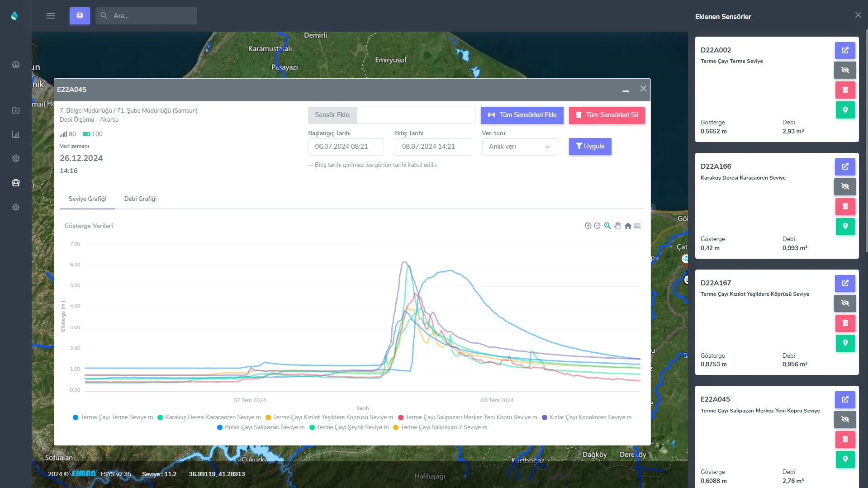Select the Seviye Grafiği tab

pos(87,199)
